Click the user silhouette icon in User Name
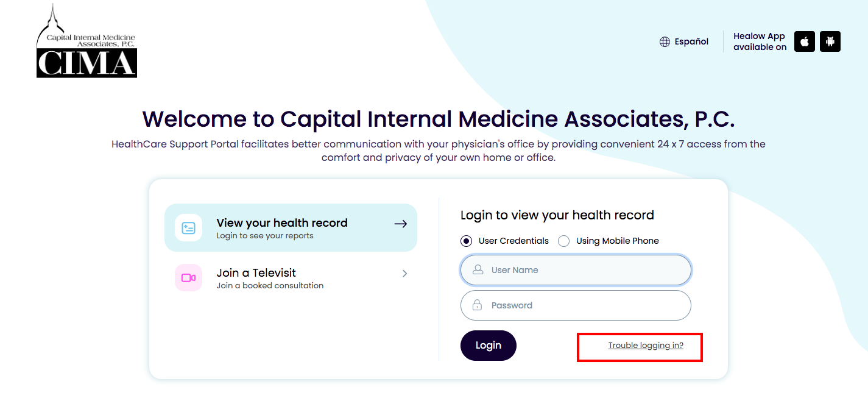This screenshot has width=868, height=398. point(478,269)
